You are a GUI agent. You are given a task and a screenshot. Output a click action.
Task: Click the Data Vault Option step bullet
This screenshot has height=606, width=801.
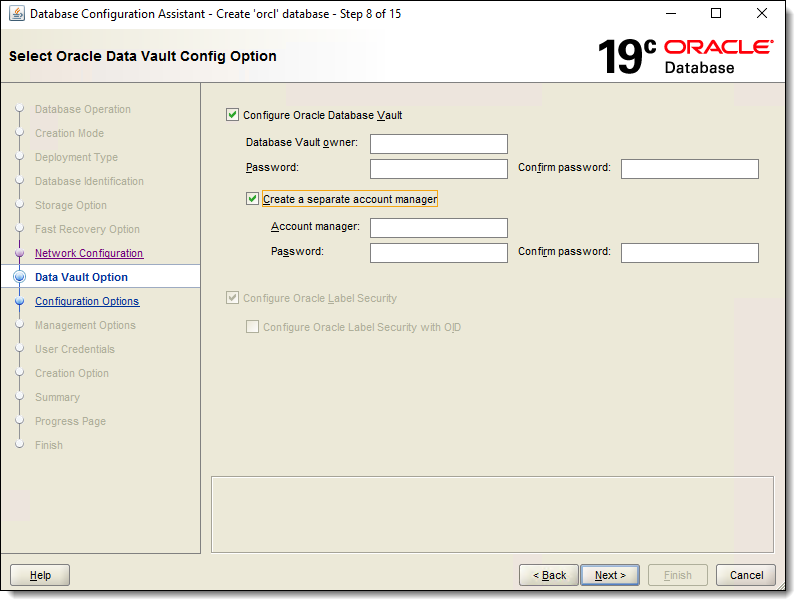(x=19, y=277)
